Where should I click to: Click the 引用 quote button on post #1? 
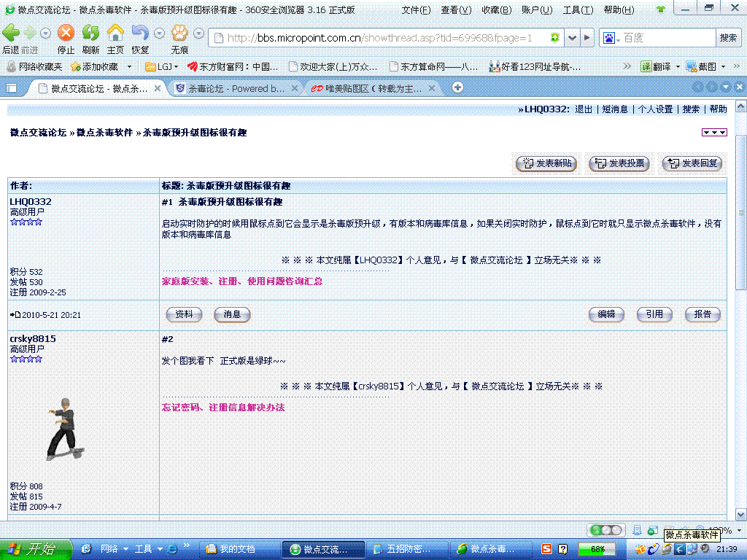(654, 314)
